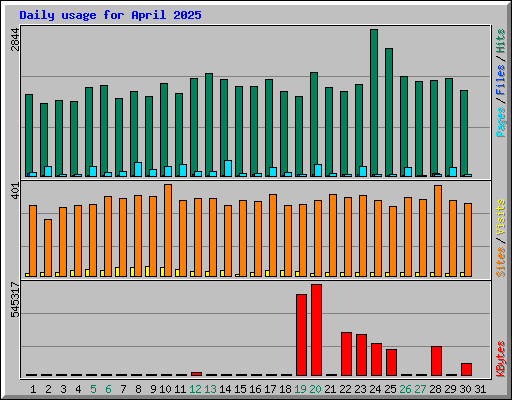This screenshot has width=512, height=400.
Task: Click the orange Sites legend label
Action: point(501,262)
